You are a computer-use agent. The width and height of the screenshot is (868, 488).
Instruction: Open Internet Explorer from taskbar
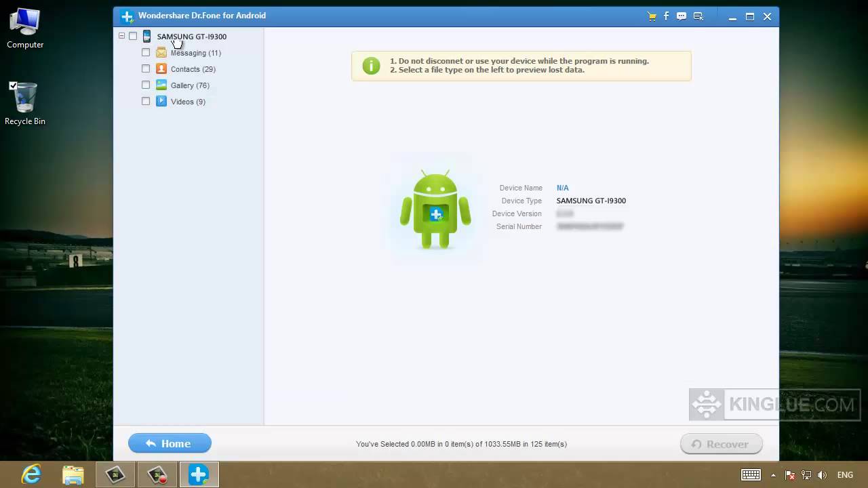[31, 474]
